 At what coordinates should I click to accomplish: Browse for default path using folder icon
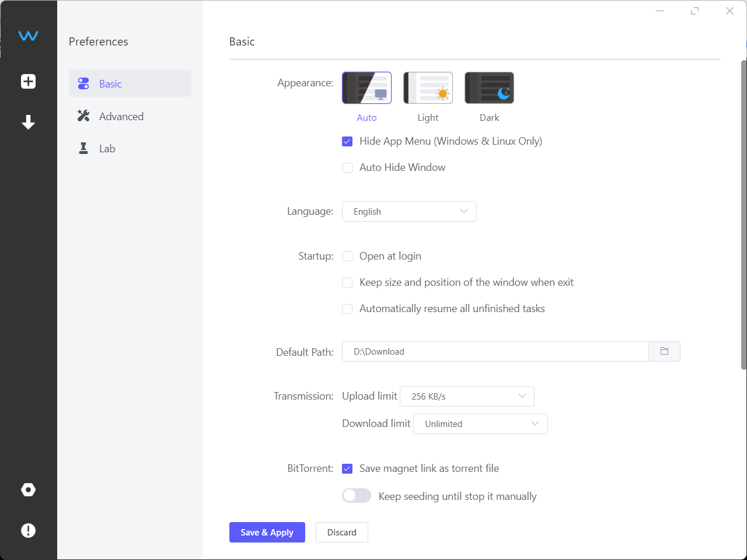(664, 351)
